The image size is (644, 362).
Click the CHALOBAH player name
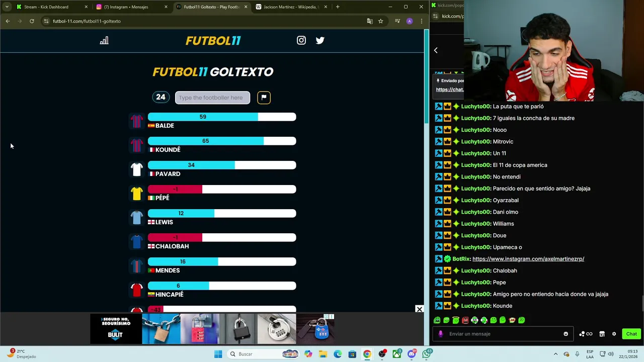172,246
